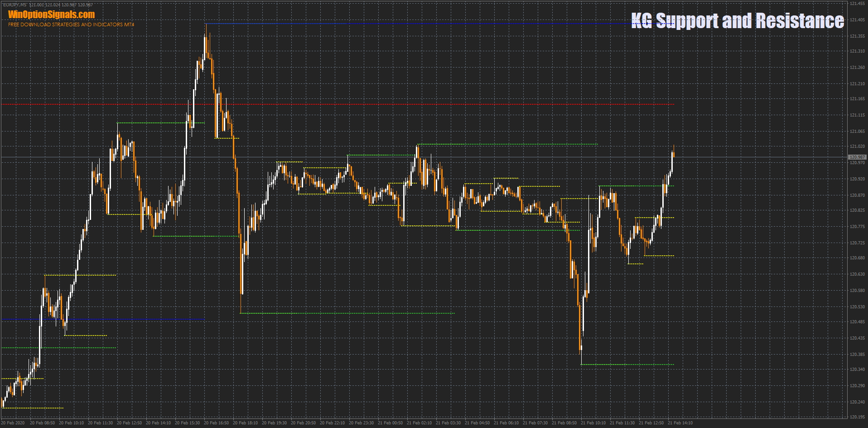Click the 21 Feb 00:50 time label
The height and width of the screenshot is (428, 868).
point(390,423)
